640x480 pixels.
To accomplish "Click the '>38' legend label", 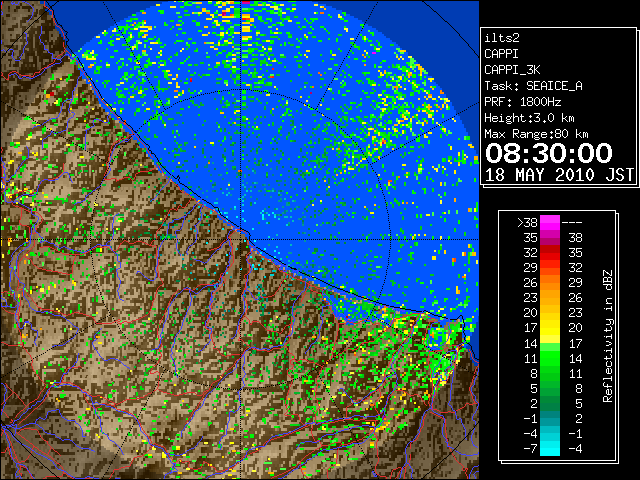I will pyautogui.click(x=527, y=222).
